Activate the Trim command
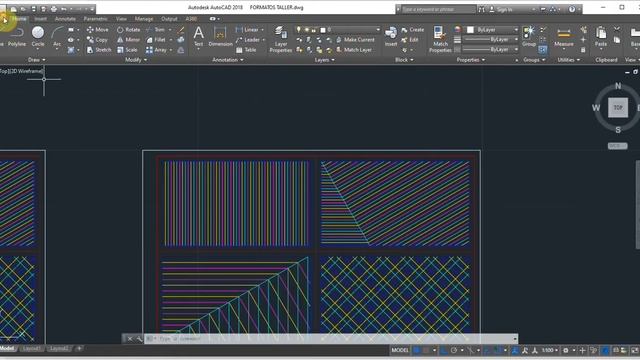 click(x=156, y=30)
